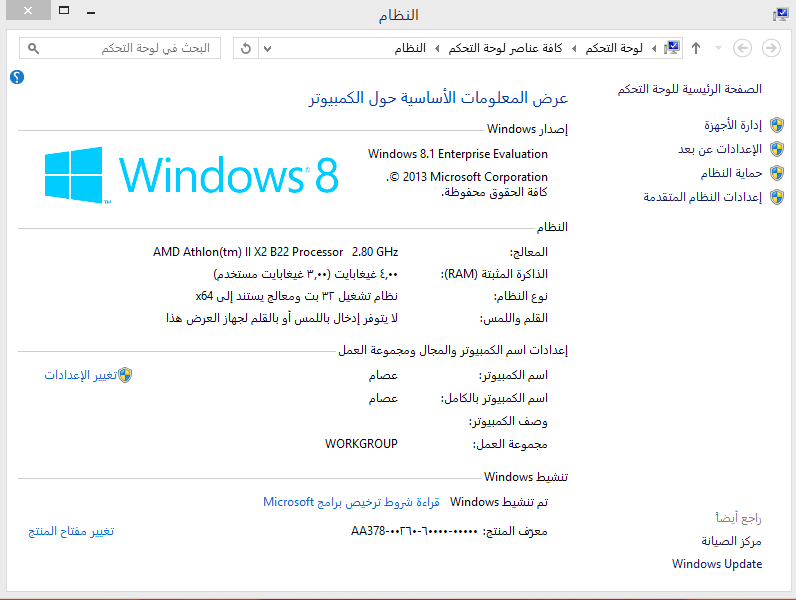Expand arrow after لوحة التحكم breadcrumb
The width and height of the screenshot is (796, 600).
point(574,49)
